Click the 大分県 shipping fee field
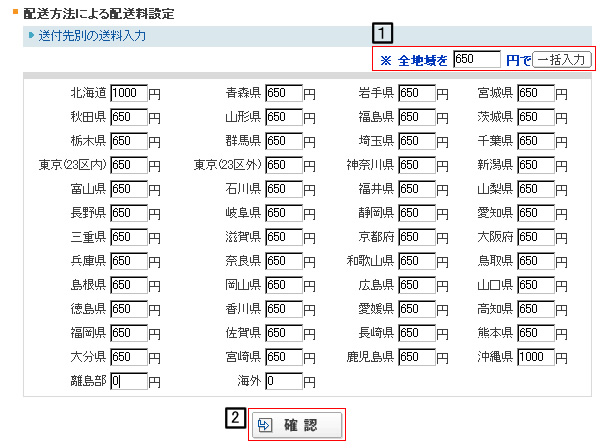This screenshot has height=448, width=602. click(129, 357)
